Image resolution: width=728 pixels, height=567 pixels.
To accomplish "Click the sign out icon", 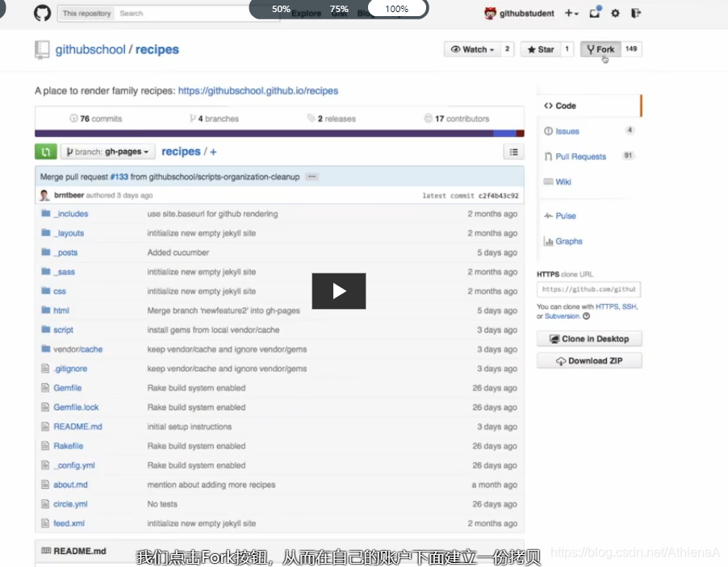I will pyautogui.click(x=636, y=13).
